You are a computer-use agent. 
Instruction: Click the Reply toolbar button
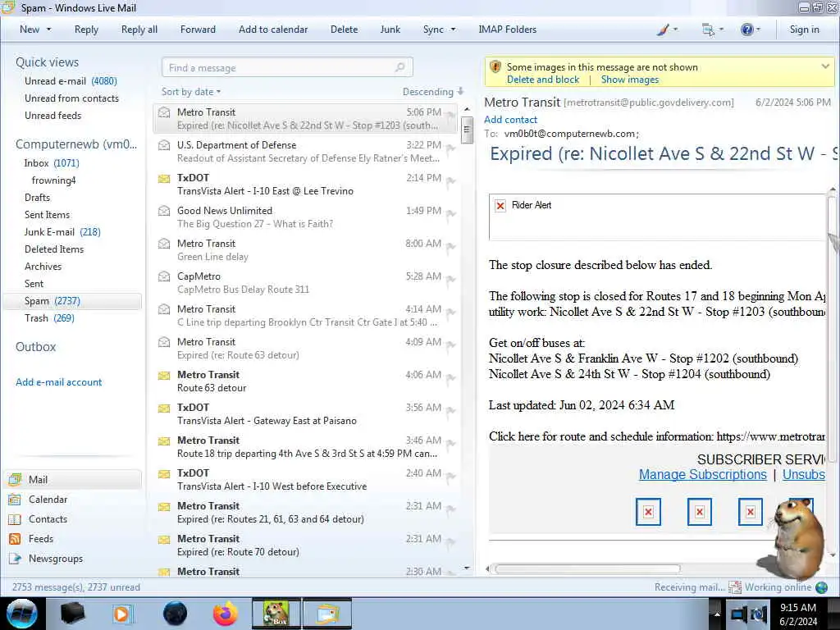pos(86,30)
